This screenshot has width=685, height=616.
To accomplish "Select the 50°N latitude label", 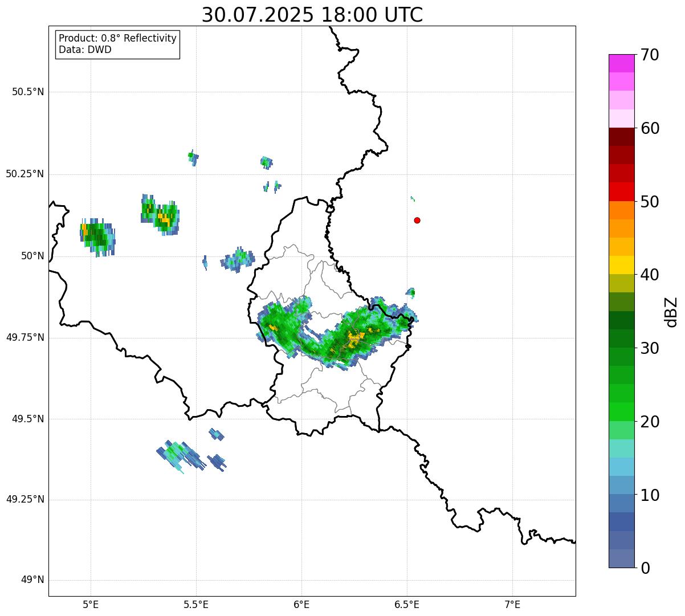I will [32, 256].
